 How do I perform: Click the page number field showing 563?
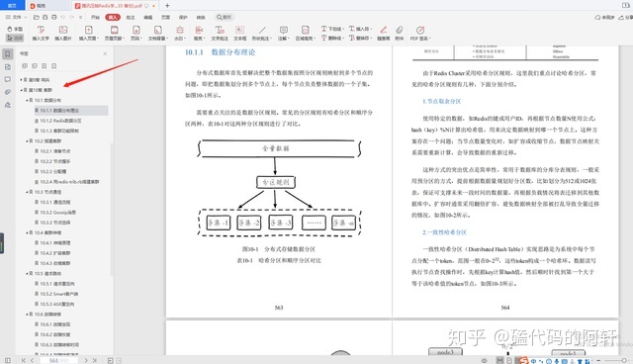(x=59, y=360)
